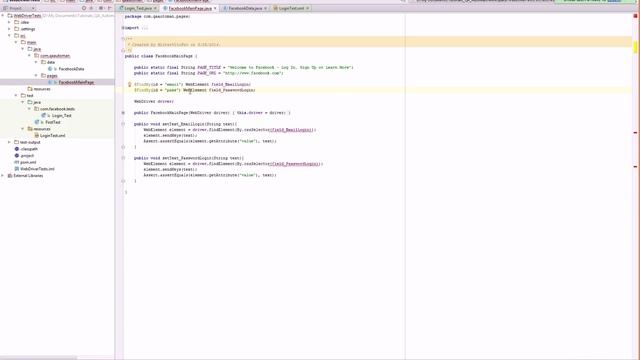640x360 pixels.
Task: Click the PAGE_TITLE constant in code
Action: click(x=209, y=67)
